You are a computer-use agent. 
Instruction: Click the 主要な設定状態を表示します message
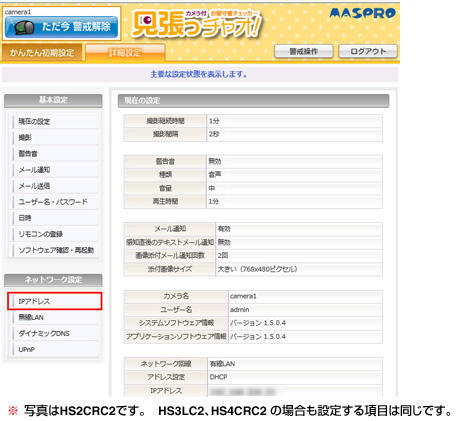tap(199, 74)
